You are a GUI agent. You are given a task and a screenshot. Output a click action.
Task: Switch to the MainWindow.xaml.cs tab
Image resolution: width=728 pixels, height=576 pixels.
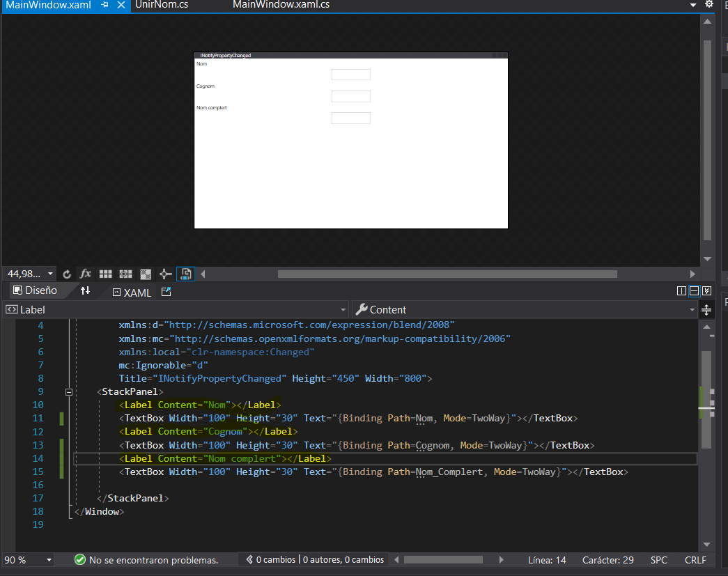(281, 5)
